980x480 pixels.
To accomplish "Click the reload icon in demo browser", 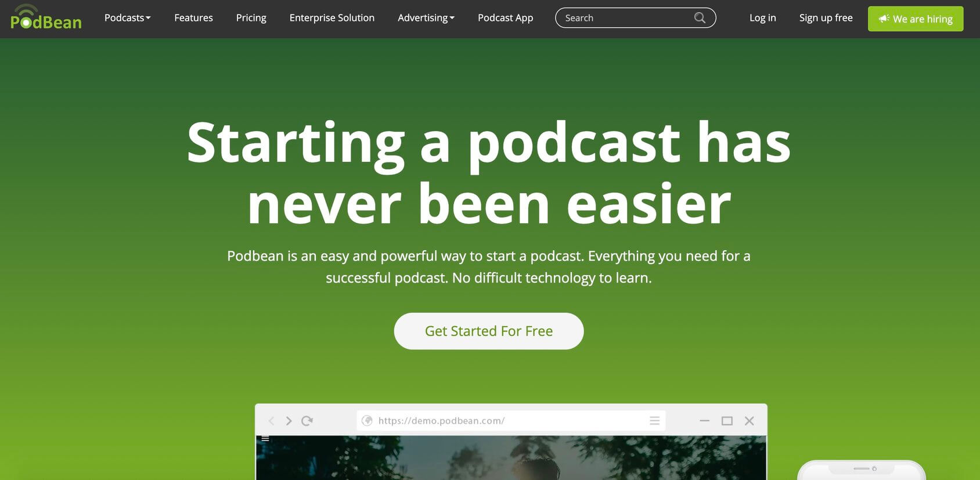I will pyautogui.click(x=307, y=421).
